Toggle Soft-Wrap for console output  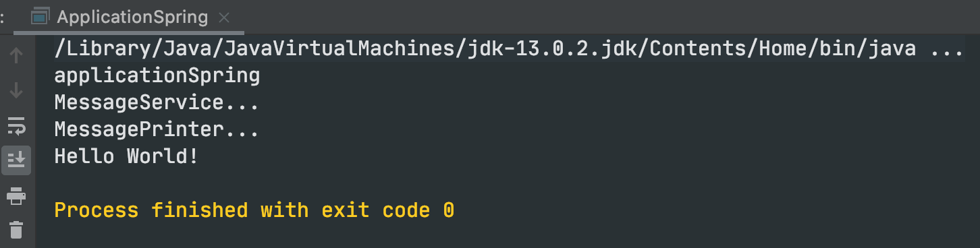point(17,125)
